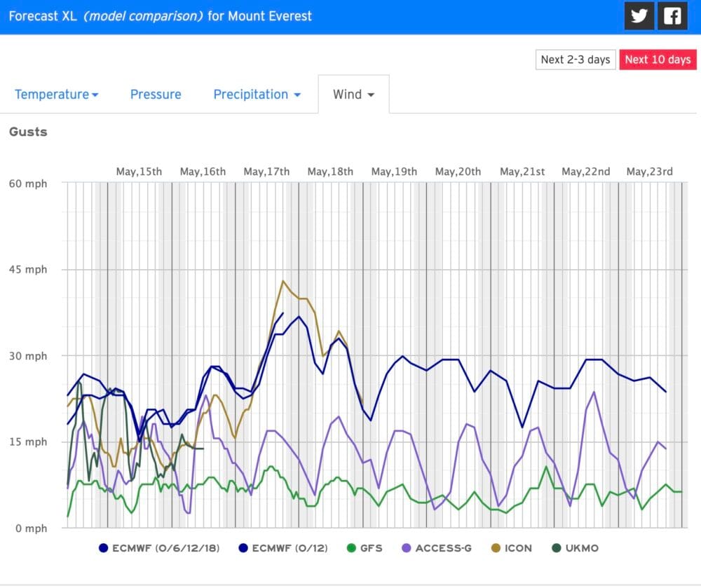Click the May,21st date label
The width and height of the screenshot is (701, 588).
point(522,172)
